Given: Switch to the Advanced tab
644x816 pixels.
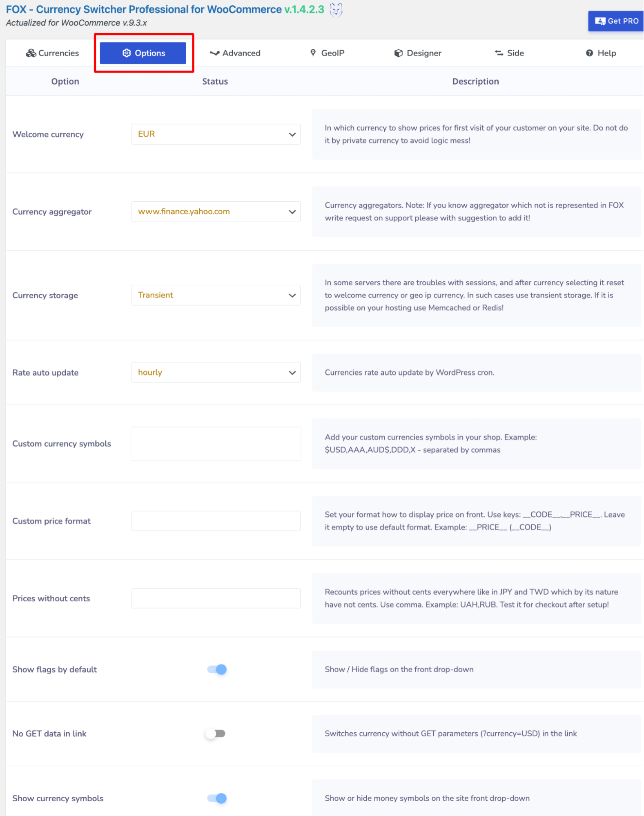Looking at the screenshot, I should point(235,53).
